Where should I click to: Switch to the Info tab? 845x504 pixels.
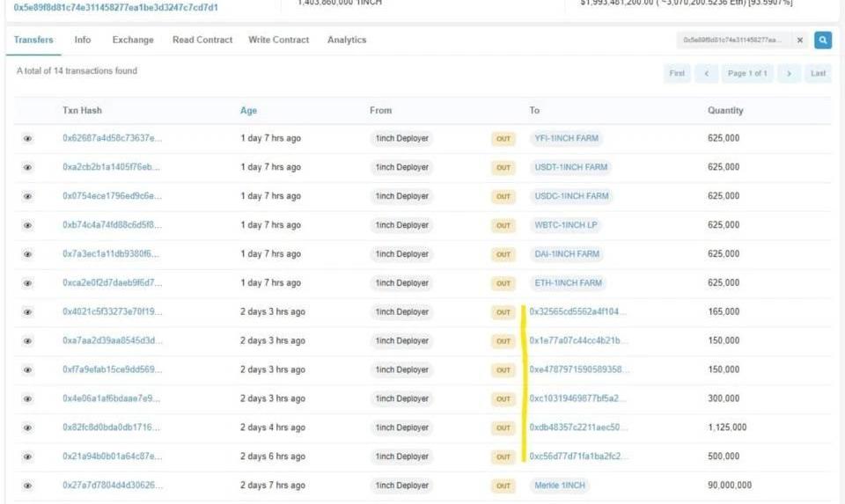tap(83, 40)
